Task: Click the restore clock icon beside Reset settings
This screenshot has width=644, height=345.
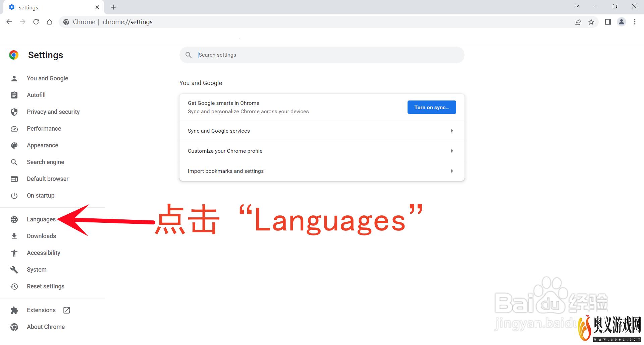Action: tap(14, 286)
